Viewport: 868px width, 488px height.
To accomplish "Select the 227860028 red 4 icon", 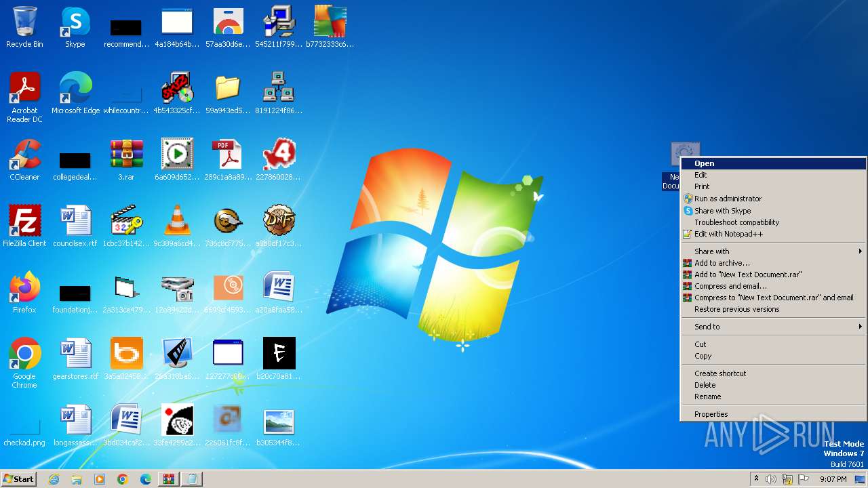I will 279,160.
